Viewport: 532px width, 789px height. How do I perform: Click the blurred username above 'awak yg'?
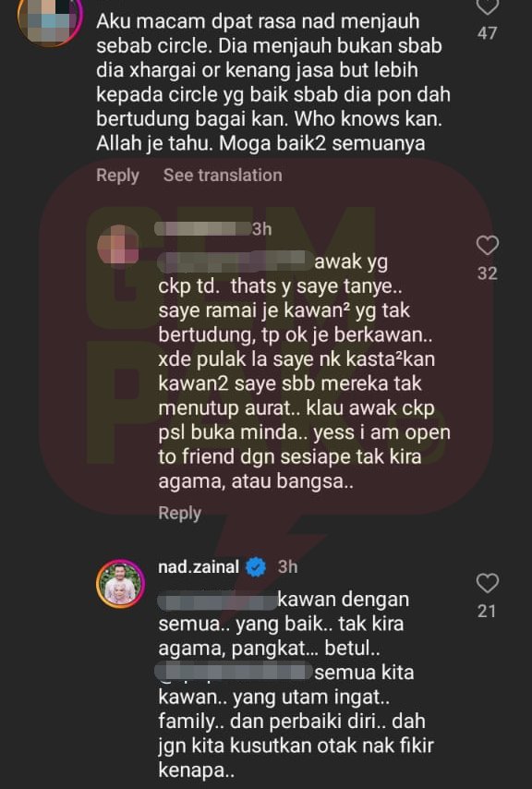click(x=202, y=229)
